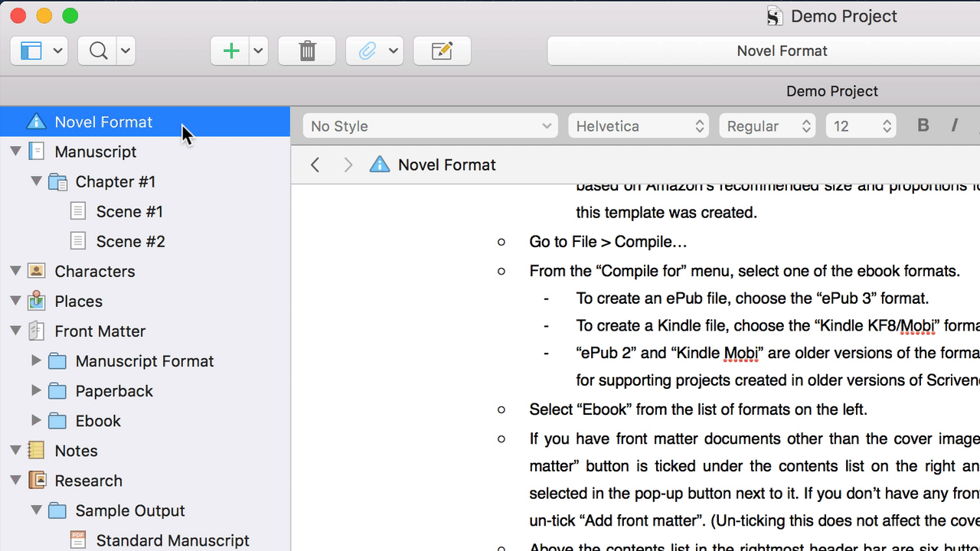Viewport: 980px width, 551px height.
Task: Go forward in editor history
Action: pyautogui.click(x=348, y=165)
